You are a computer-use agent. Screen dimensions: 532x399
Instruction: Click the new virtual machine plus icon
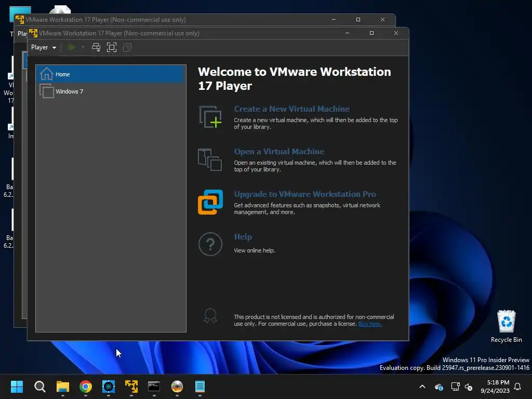pos(210,117)
